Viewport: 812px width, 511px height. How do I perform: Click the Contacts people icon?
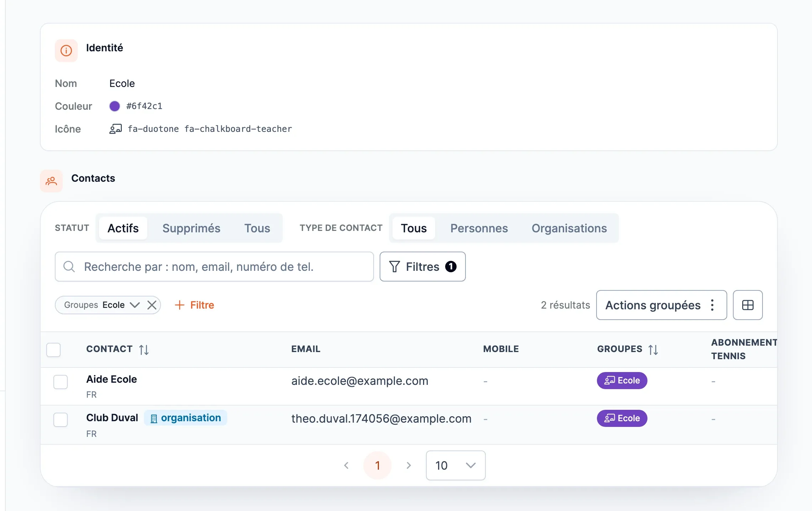click(x=51, y=181)
